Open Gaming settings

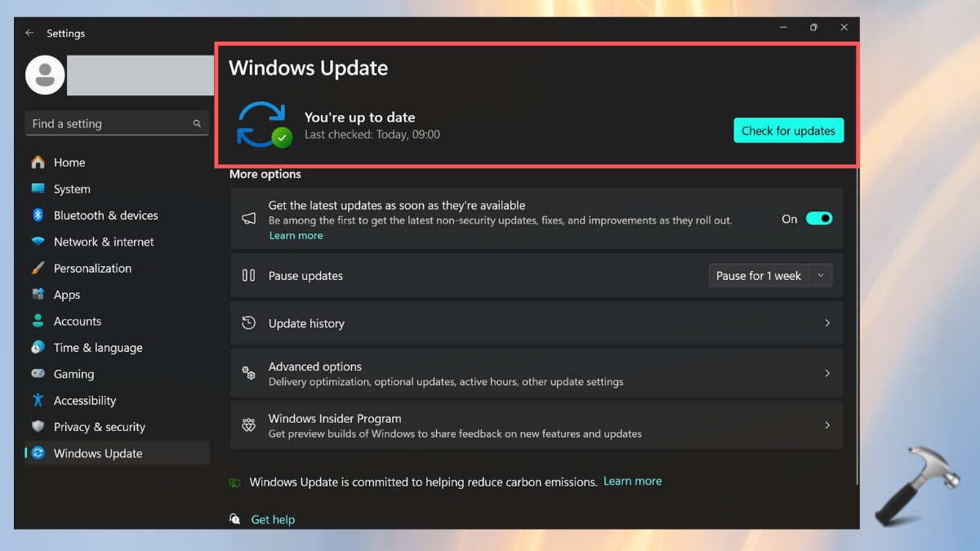(x=118, y=374)
